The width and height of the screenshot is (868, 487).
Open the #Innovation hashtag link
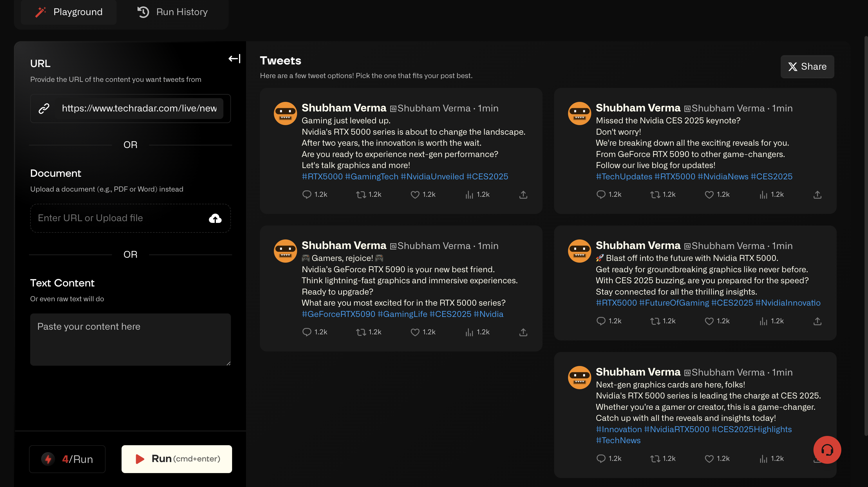click(619, 429)
